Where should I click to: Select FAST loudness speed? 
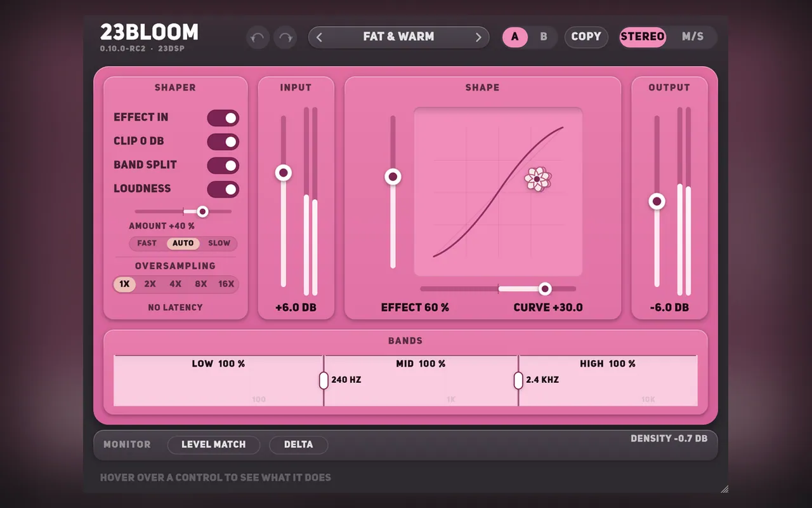coord(147,243)
